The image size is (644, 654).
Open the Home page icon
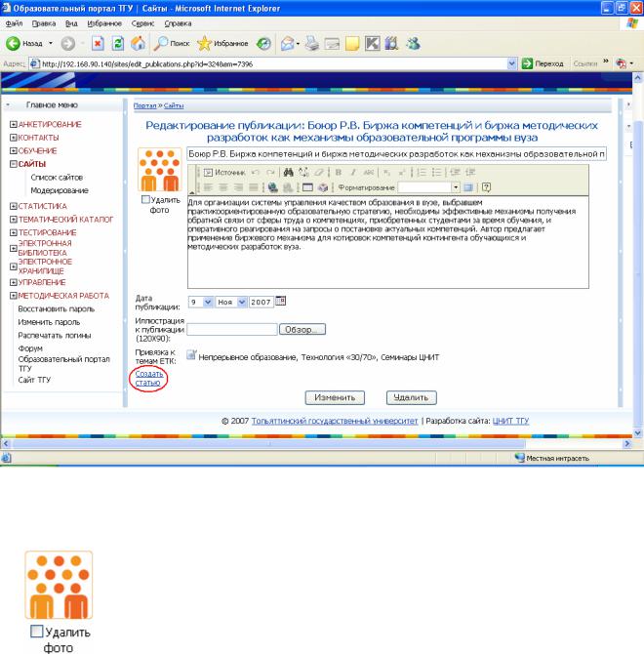tap(138, 43)
